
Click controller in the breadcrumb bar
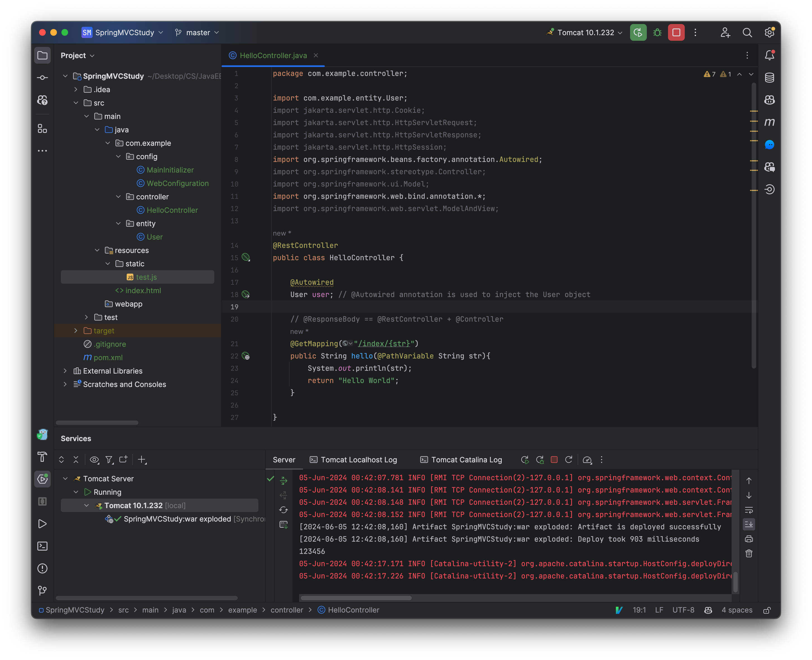(287, 610)
